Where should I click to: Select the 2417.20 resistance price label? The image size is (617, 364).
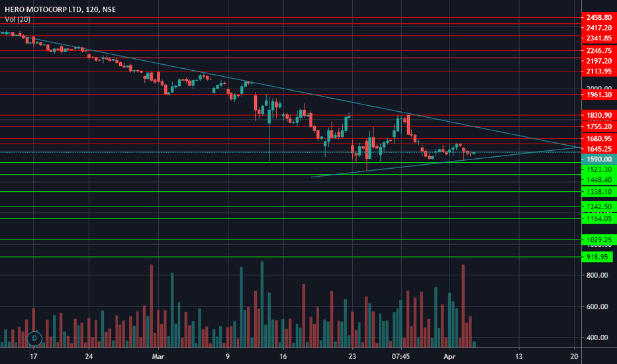pyautogui.click(x=599, y=28)
